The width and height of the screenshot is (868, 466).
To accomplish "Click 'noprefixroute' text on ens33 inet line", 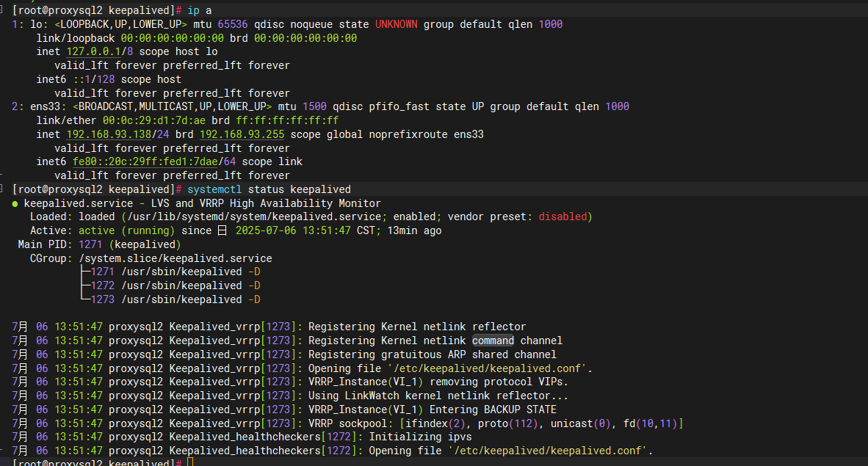I will (408, 134).
